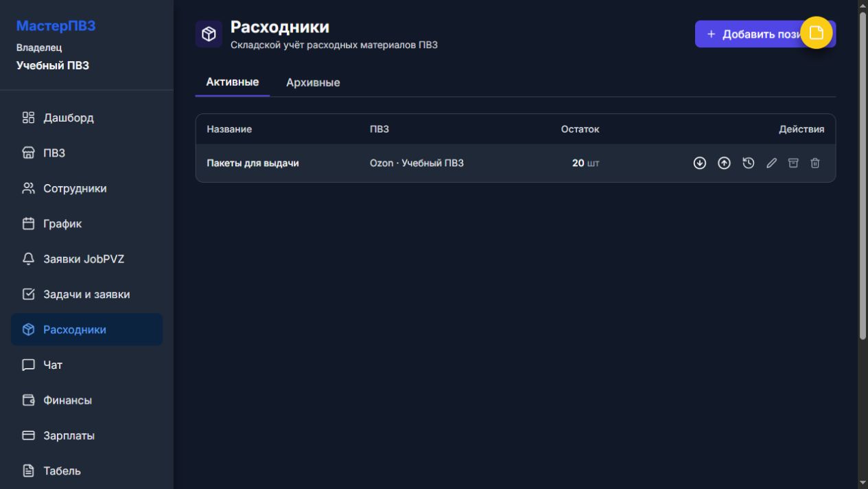Switch to the Активные tab
The height and width of the screenshot is (489, 868).
[233, 82]
